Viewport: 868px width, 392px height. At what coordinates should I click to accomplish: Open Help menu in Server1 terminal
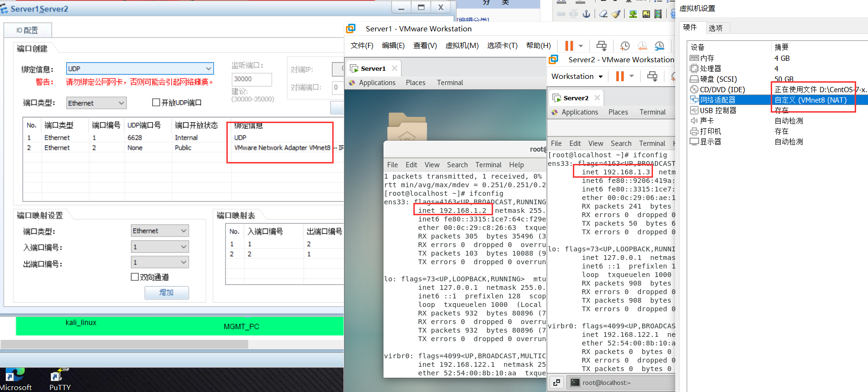point(516,165)
